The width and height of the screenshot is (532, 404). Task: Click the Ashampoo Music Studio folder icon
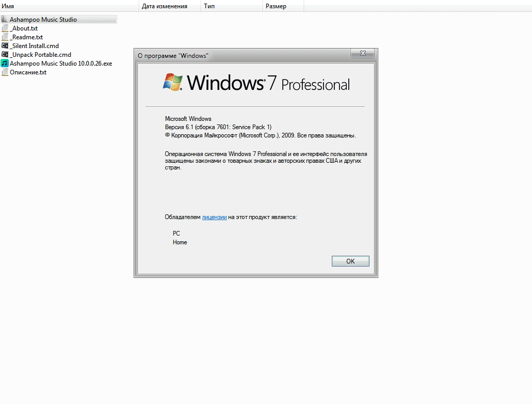[x=5, y=19]
